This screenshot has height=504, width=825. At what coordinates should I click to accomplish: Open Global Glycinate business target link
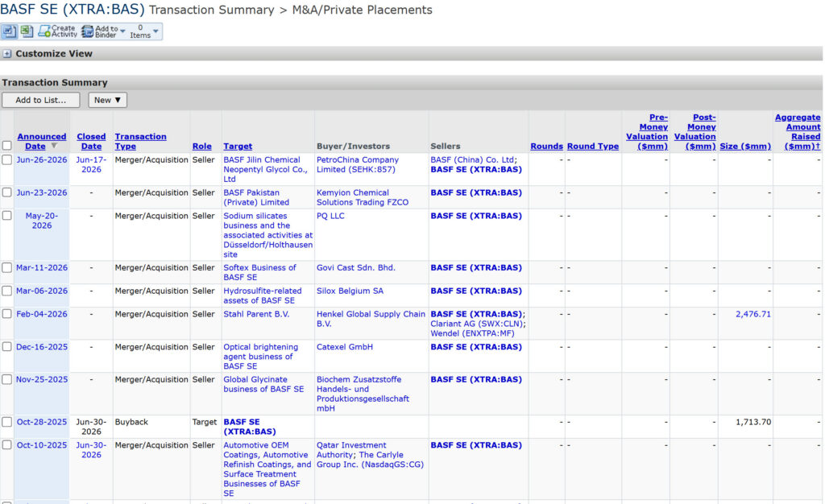coord(263,384)
